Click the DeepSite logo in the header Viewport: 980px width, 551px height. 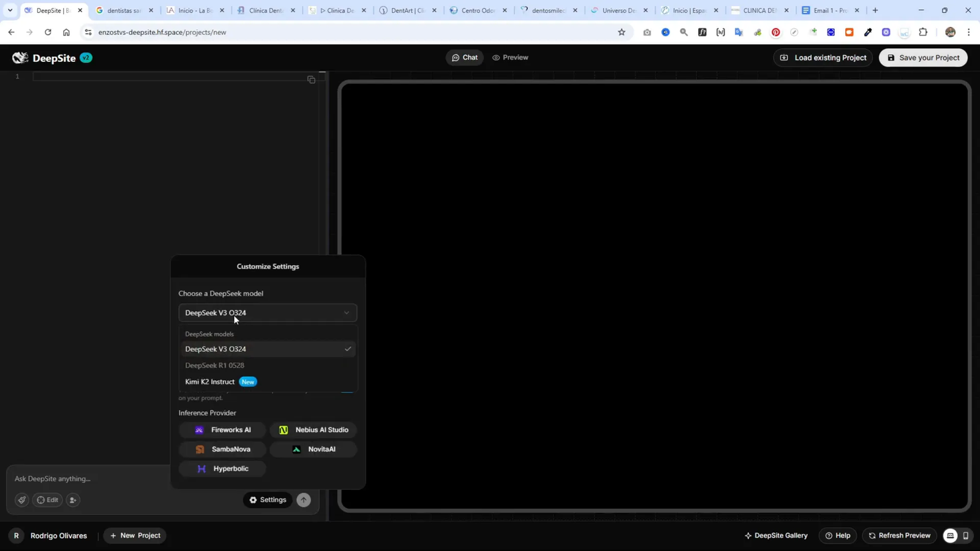tap(20, 58)
